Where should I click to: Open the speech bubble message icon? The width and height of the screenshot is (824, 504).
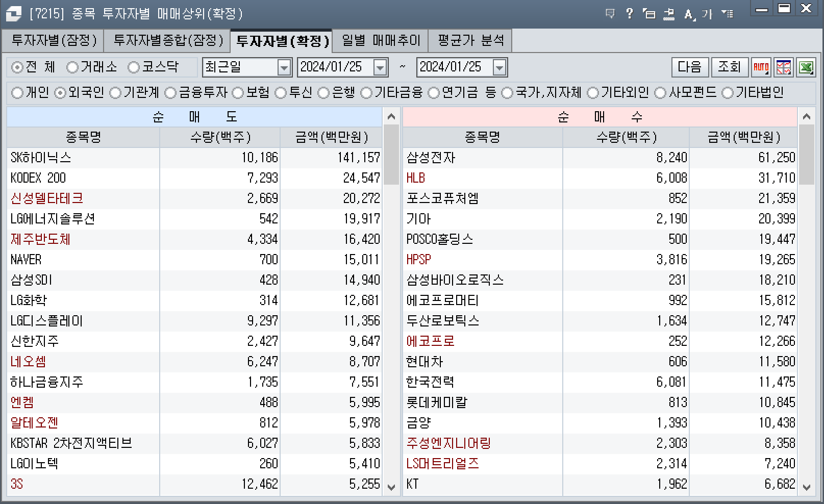tap(610, 14)
